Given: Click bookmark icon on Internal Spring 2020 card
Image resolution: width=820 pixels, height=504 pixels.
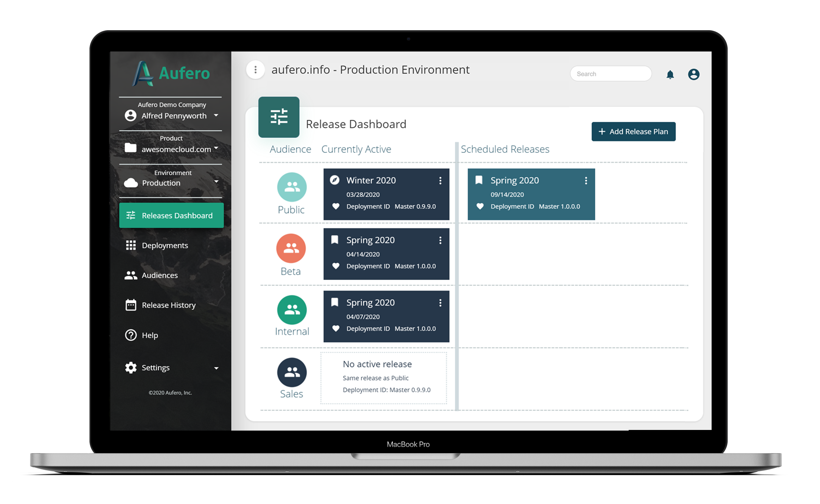Looking at the screenshot, I should click(335, 302).
